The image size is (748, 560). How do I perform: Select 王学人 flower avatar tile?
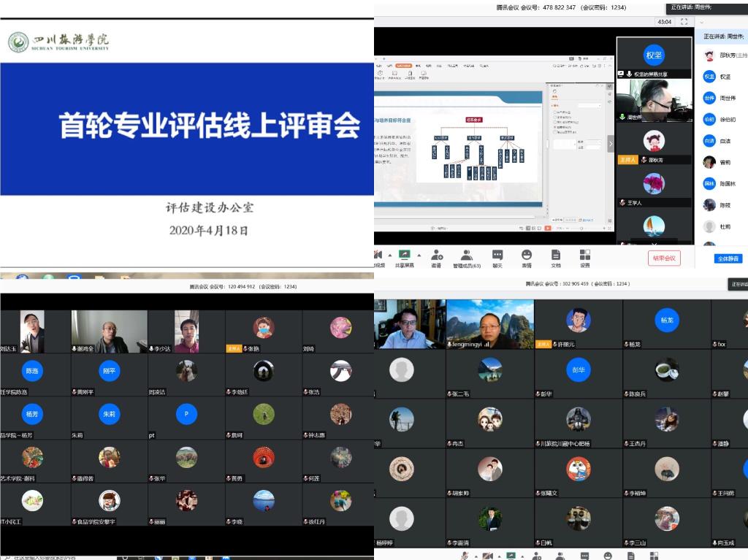click(x=654, y=186)
